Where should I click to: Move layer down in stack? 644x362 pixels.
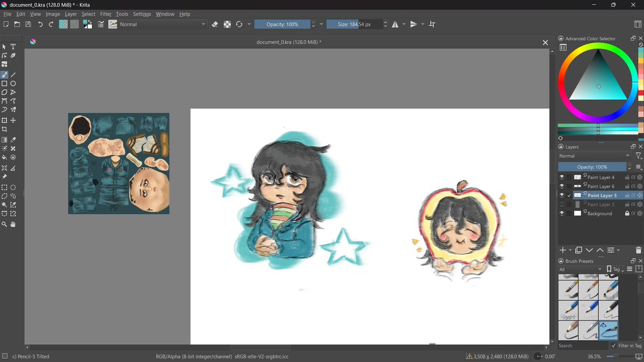pyautogui.click(x=589, y=250)
